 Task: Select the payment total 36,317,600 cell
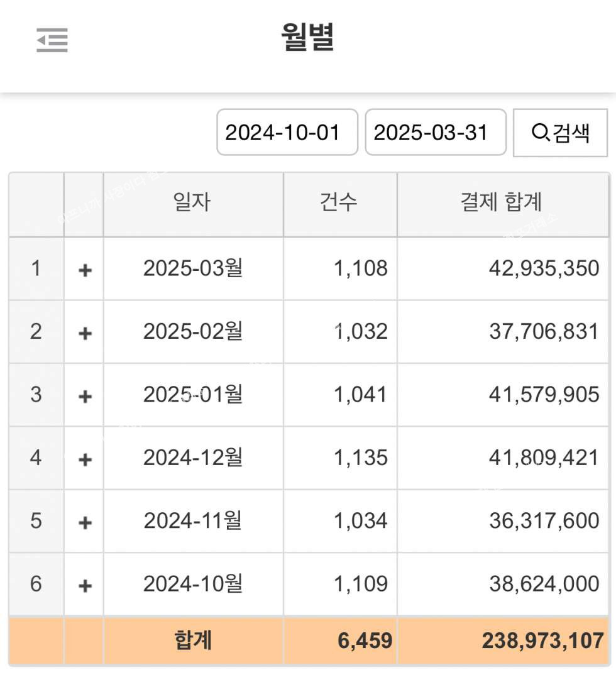point(544,521)
